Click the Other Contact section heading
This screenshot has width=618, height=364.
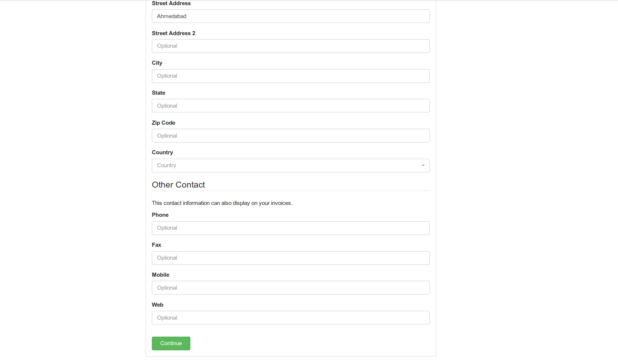point(178,185)
